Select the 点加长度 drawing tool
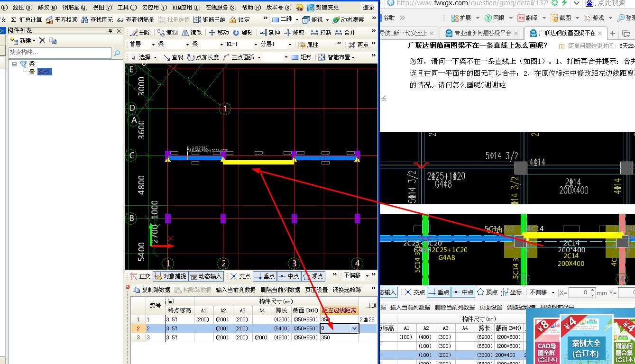 point(203,57)
